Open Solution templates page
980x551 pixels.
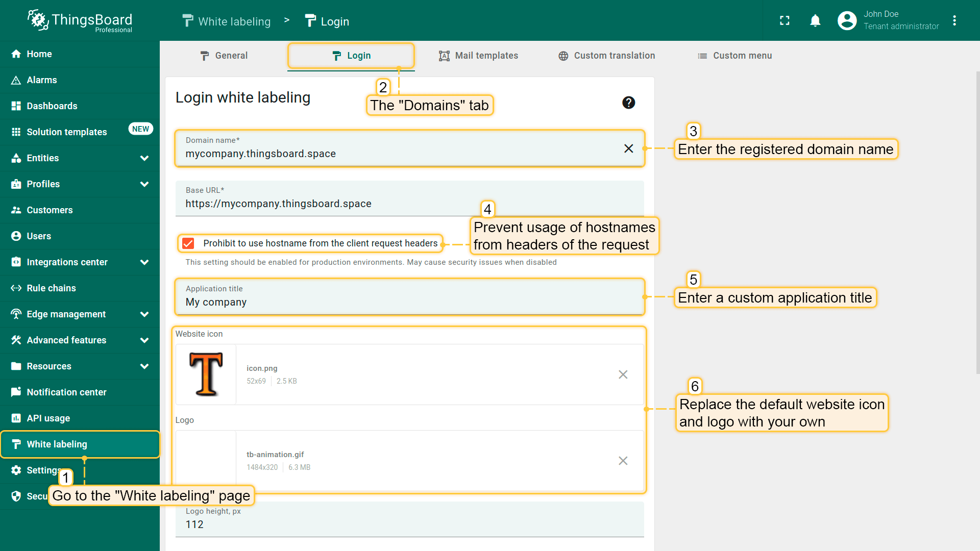(66, 132)
